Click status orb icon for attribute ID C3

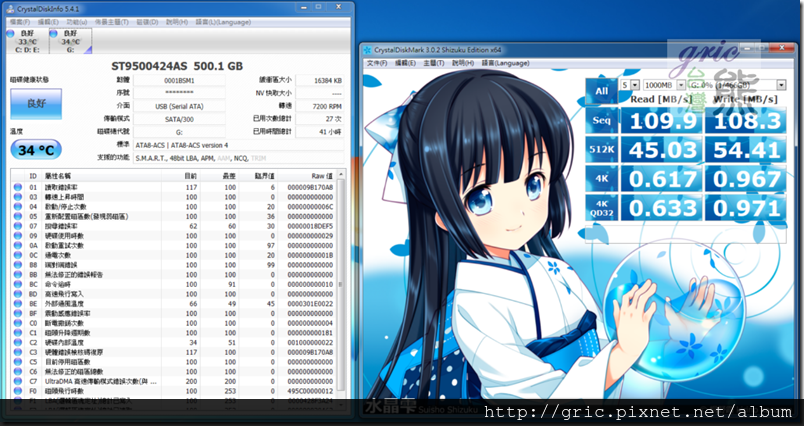[x=18, y=352]
